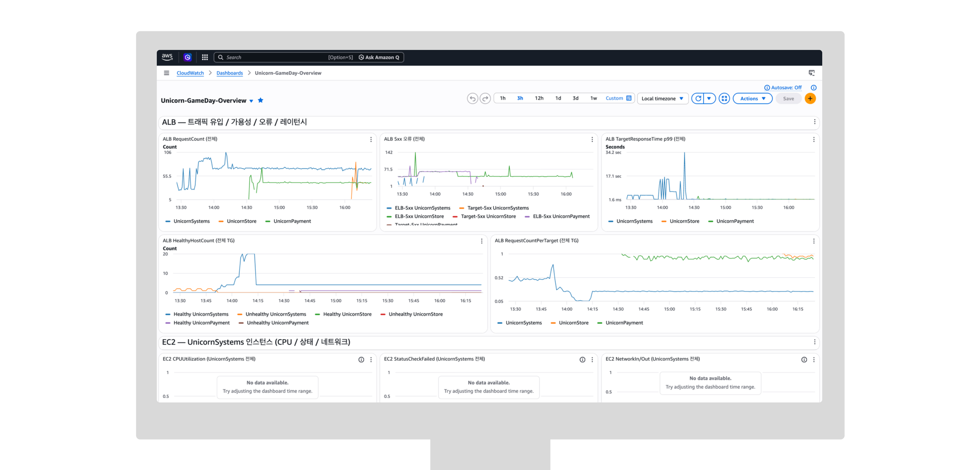Screen dimensions: 980x470
Task: Select the 1w time range
Action: click(x=594, y=98)
